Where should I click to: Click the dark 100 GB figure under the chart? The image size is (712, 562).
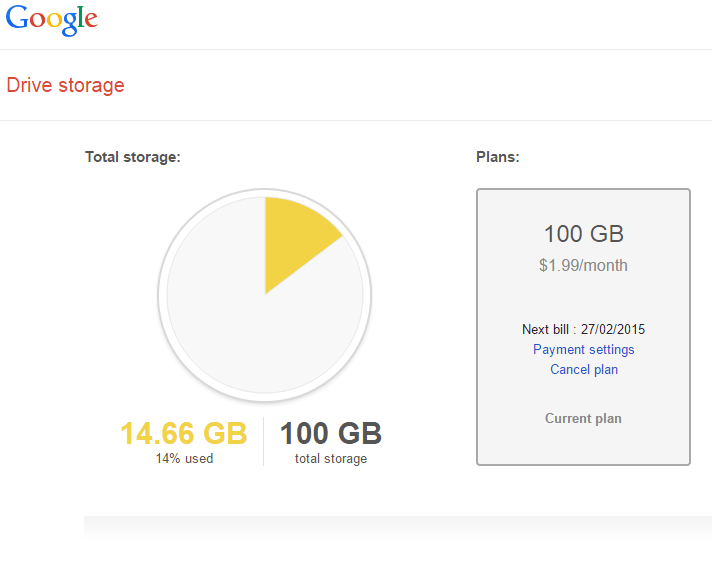coord(330,434)
